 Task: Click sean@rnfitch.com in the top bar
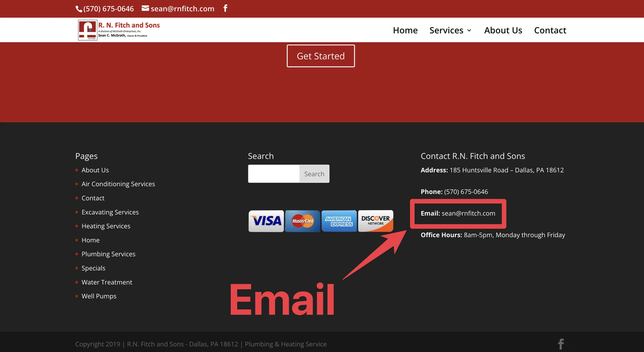[x=182, y=9]
